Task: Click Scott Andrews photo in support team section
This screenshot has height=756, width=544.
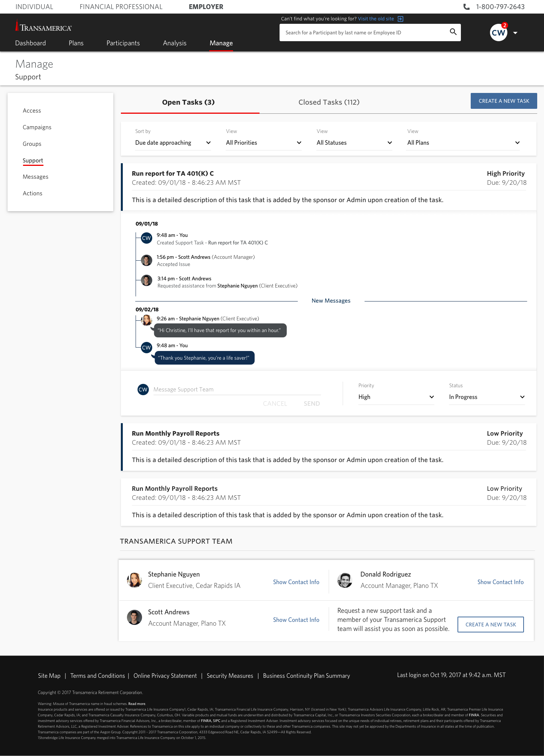Action: point(134,617)
